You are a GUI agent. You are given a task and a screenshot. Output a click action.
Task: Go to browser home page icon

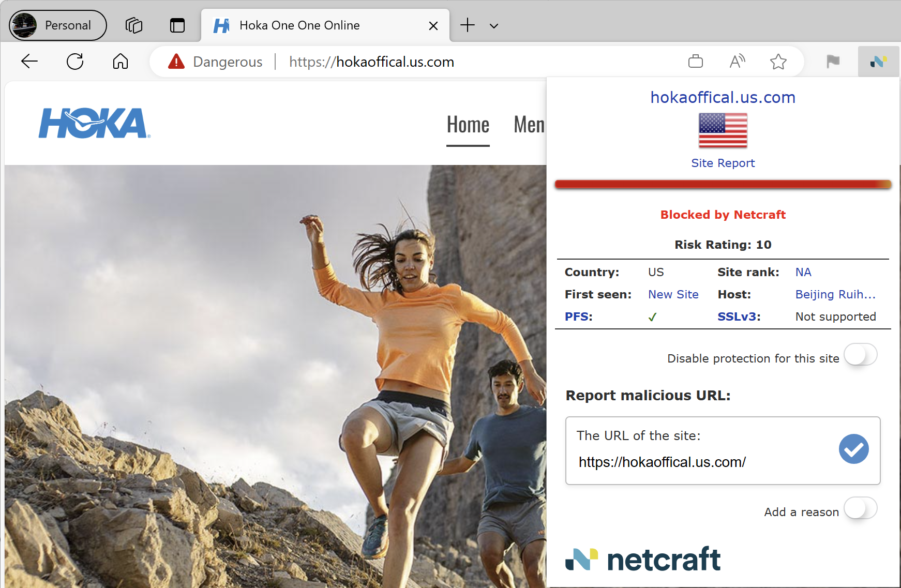(x=121, y=62)
